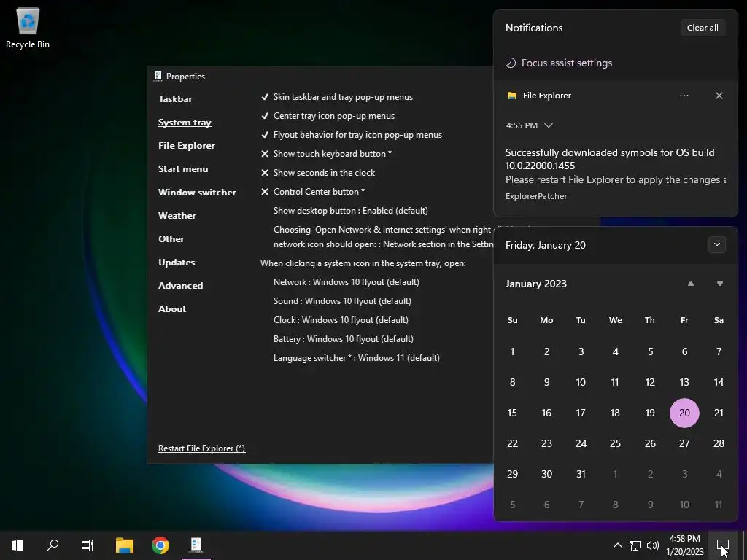
Task: Select January 25 in the calendar
Action: click(x=616, y=443)
